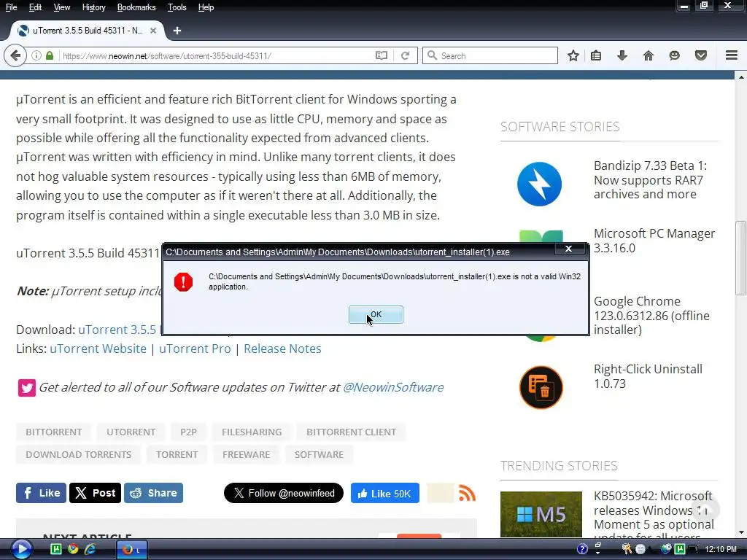This screenshot has width=747, height=560.
Task: Click the green padlock security icon
Action: coord(50,55)
